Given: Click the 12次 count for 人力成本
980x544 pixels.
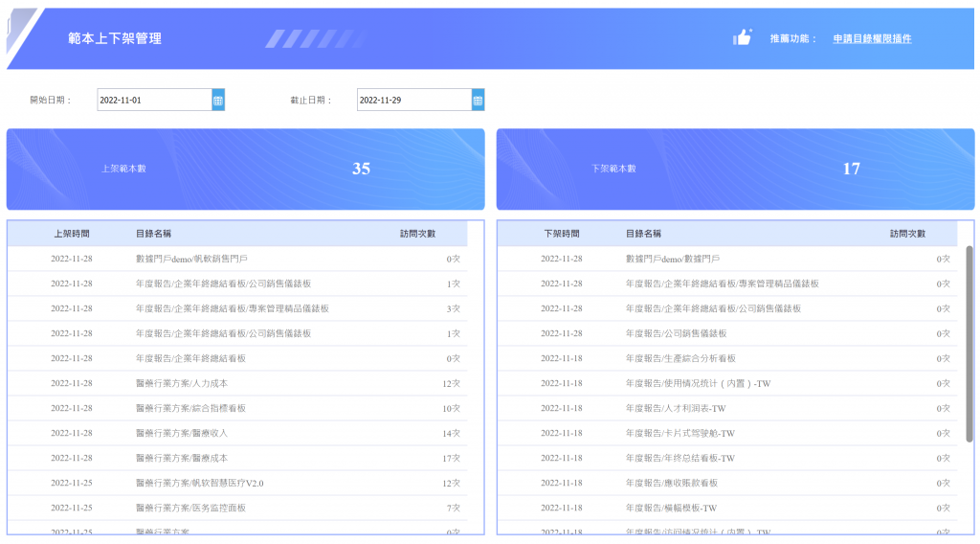Looking at the screenshot, I should [x=452, y=384].
